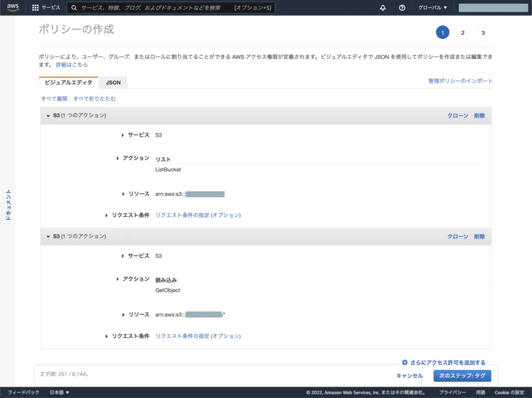Open the ドキュメント side panel tab
532x398 pixels.
8,205
